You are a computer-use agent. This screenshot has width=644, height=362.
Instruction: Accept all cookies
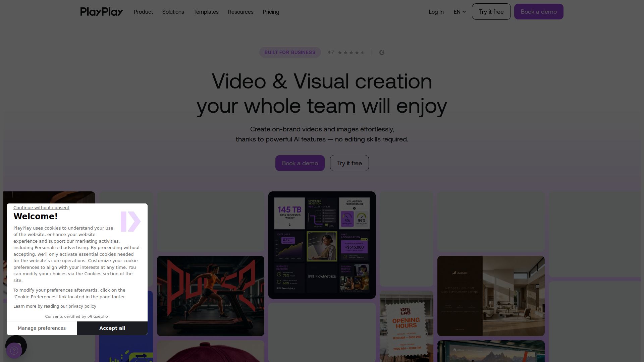click(x=112, y=328)
